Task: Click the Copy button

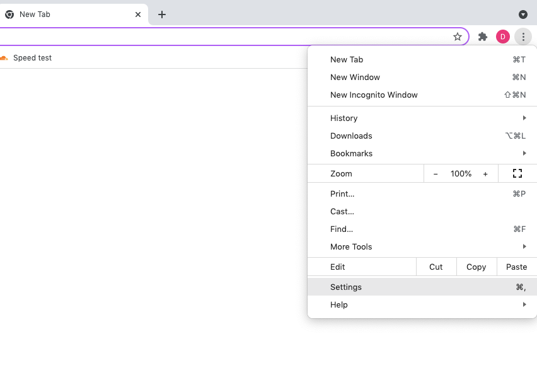Action: tap(476, 267)
